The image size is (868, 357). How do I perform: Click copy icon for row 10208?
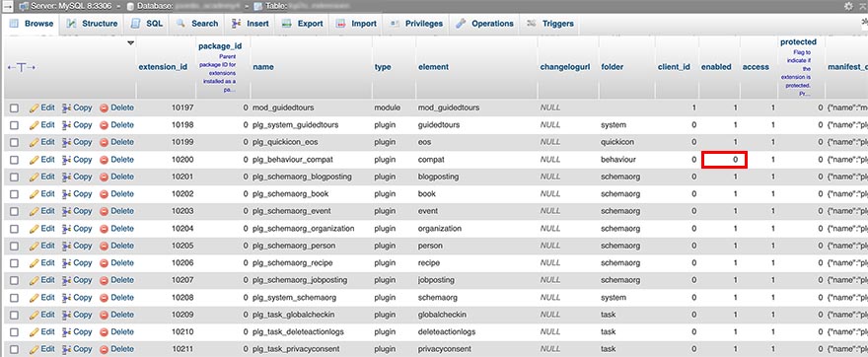tap(66, 298)
